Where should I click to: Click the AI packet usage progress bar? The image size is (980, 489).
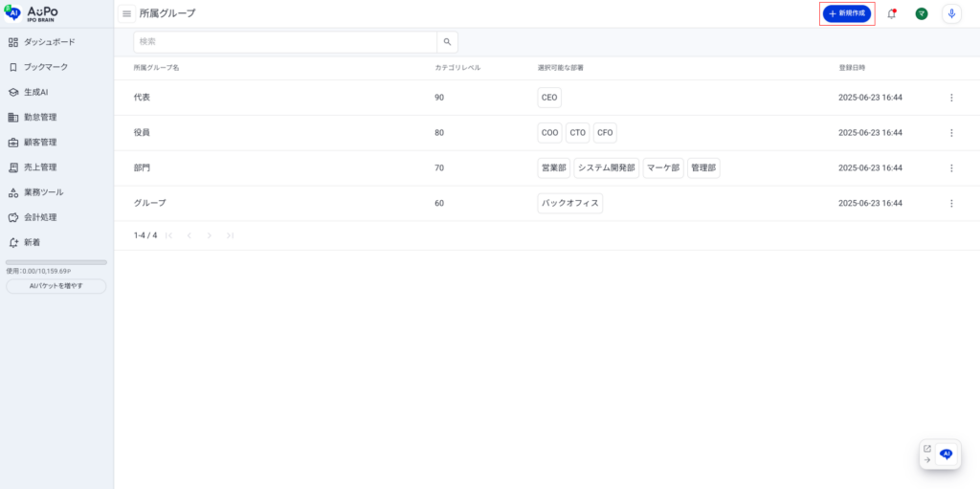tap(56, 262)
